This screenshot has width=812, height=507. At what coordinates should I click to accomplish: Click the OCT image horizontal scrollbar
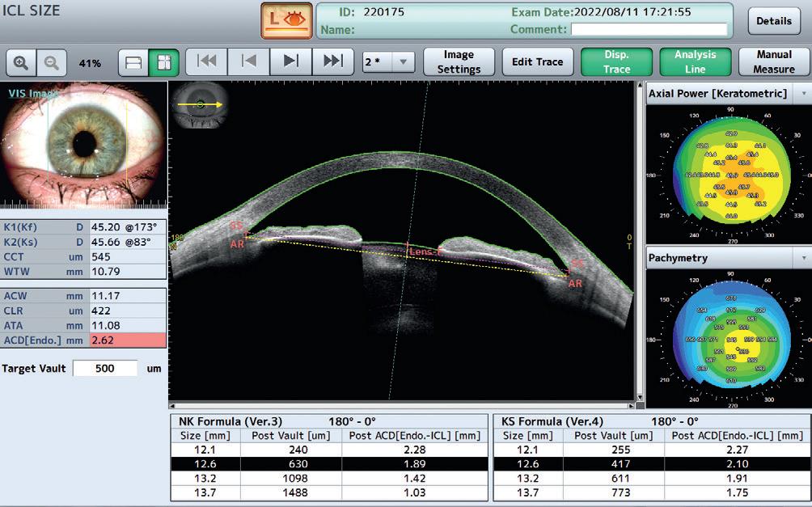pyautogui.click(x=402, y=406)
